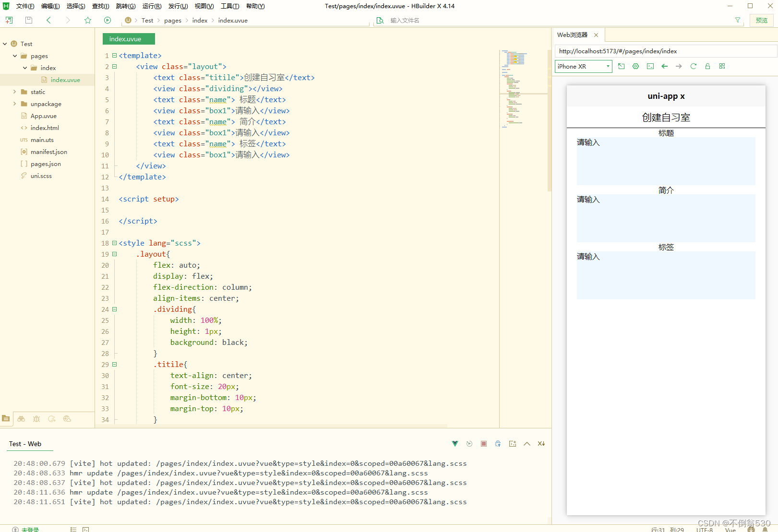
Task: Open uni.scss in the project tree
Action: pos(41,176)
